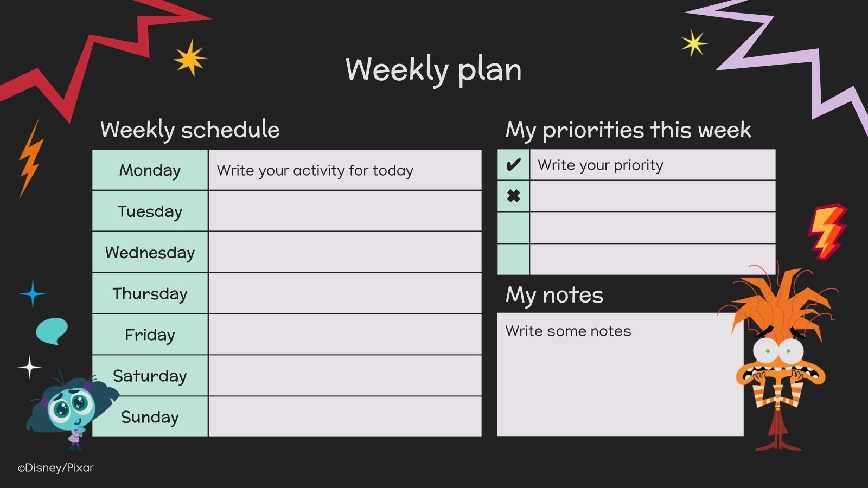The width and height of the screenshot is (868, 488).
Task: Click the 'Write some notes' box
Action: click(x=620, y=374)
